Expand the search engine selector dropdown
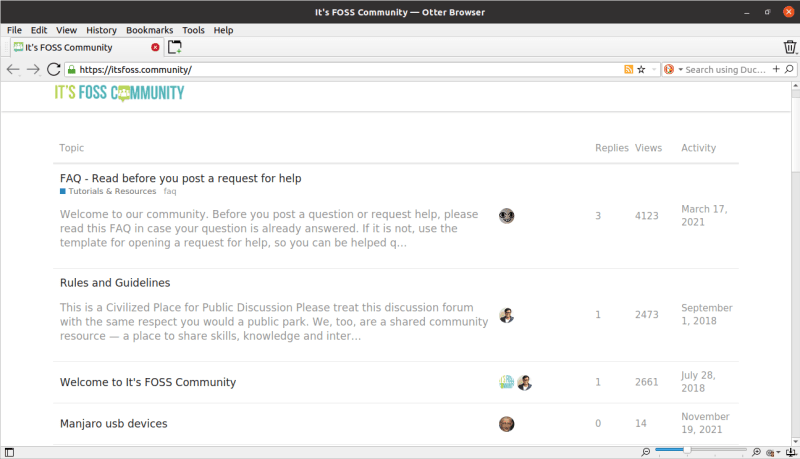Screen dimensions: 800x459 pos(680,70)
